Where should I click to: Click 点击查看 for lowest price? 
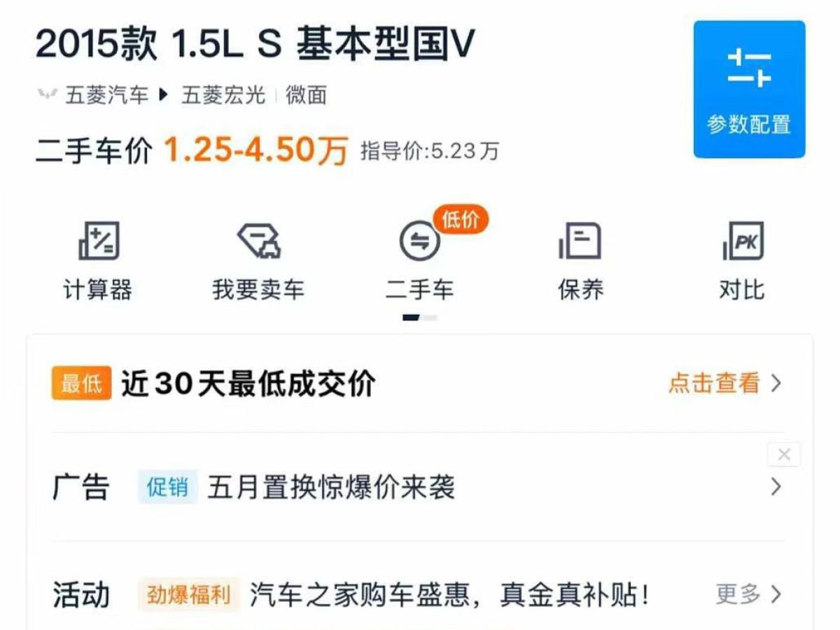click(714, 384)
